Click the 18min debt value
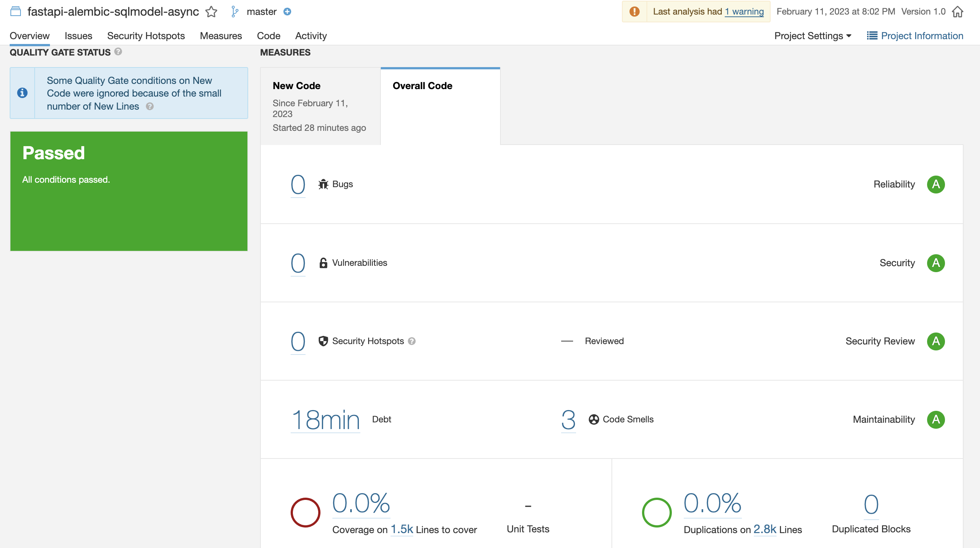The image size is (980, 548). [x=325, y=420]
